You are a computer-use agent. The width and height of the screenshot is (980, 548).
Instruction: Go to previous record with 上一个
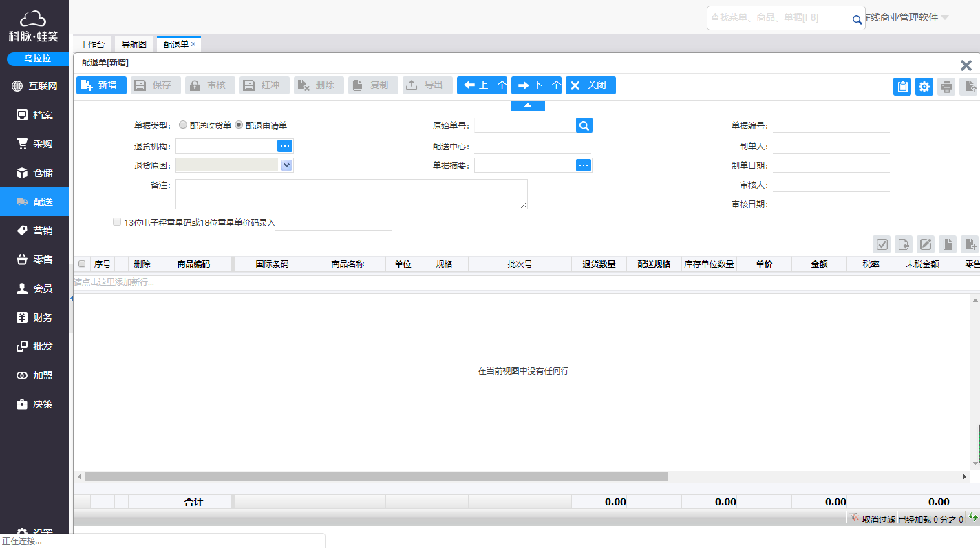482,85
